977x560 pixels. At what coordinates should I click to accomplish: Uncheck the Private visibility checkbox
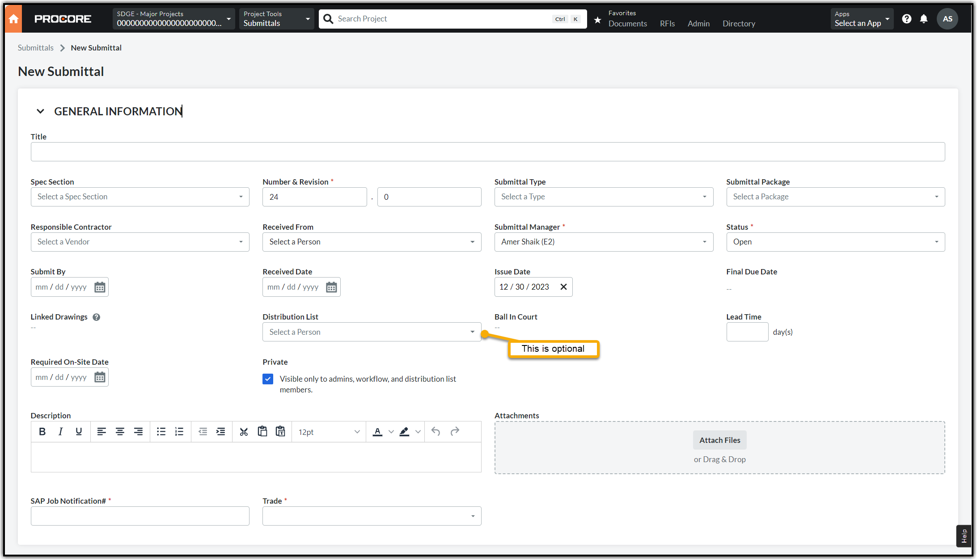(x=268, y=379)
